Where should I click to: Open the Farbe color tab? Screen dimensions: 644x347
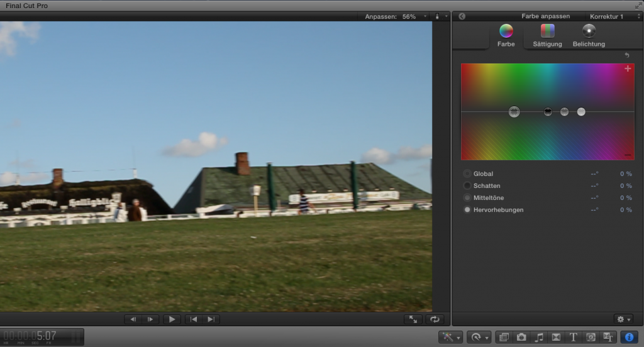tap(506, 36)
